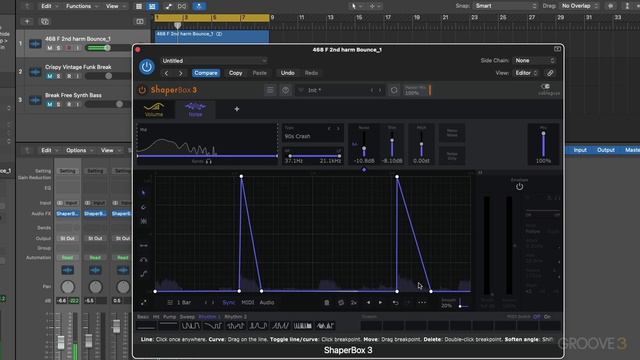Select the Basic wave preset category
Screen dimensions: 640x360
tap(143, 317)
